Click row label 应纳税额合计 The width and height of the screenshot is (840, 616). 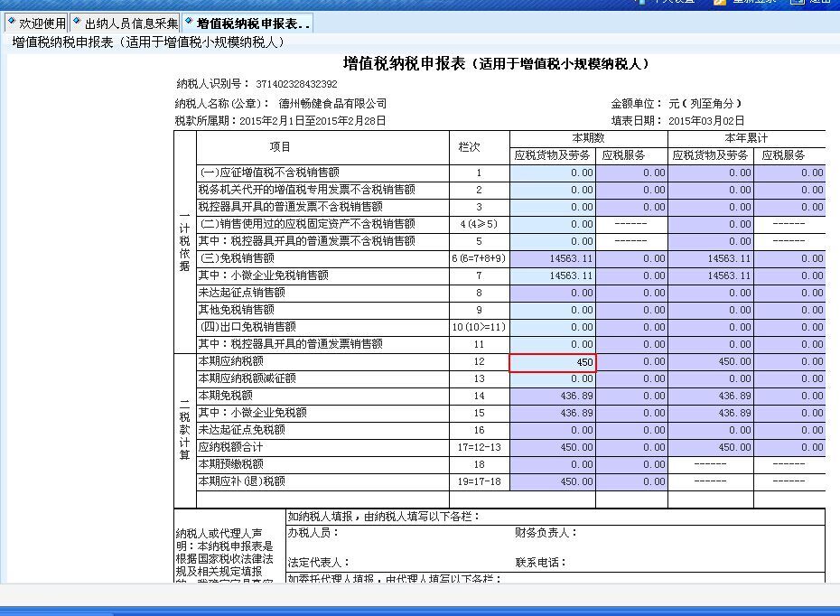[x=231, y=447]
